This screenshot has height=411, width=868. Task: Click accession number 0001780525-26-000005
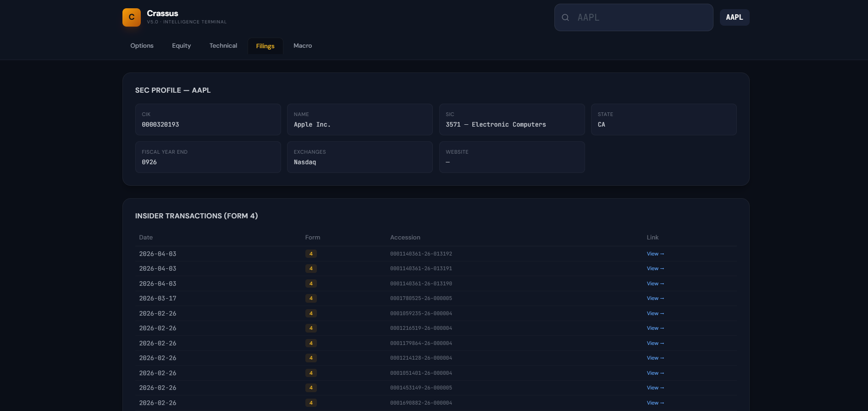click(x=421, y=299)
